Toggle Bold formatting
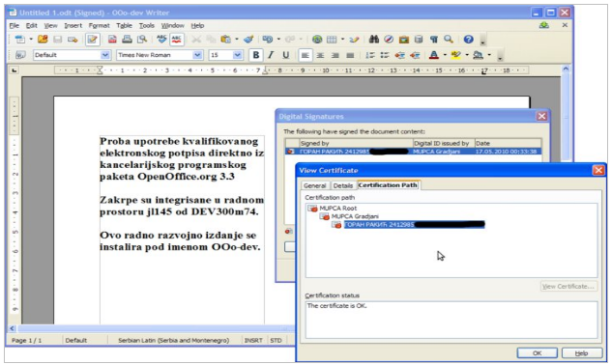The height and width of the screenshot is (364, 611). pos(256,55)
